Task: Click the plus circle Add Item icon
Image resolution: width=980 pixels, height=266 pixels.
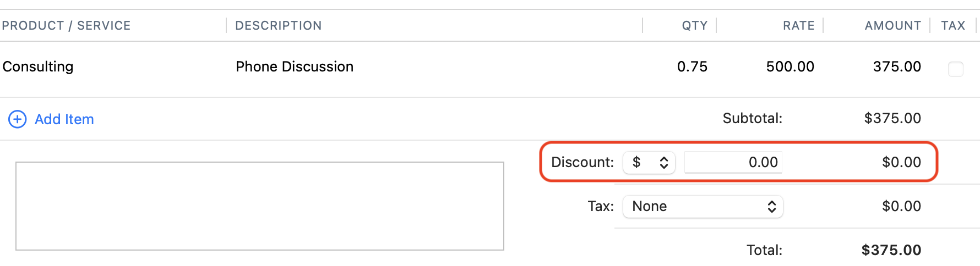Action: 18,119
